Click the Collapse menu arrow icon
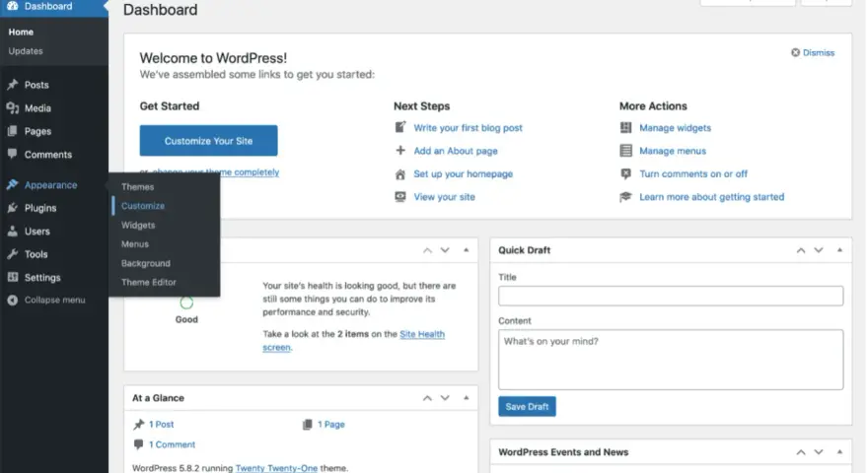Viewport: 868px width, 473px height. (12, 300)
